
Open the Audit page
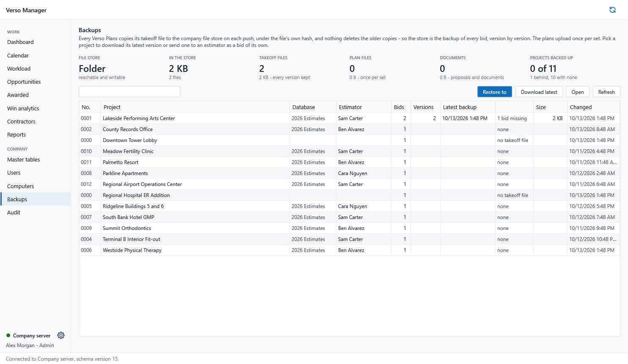pos(35,212)
